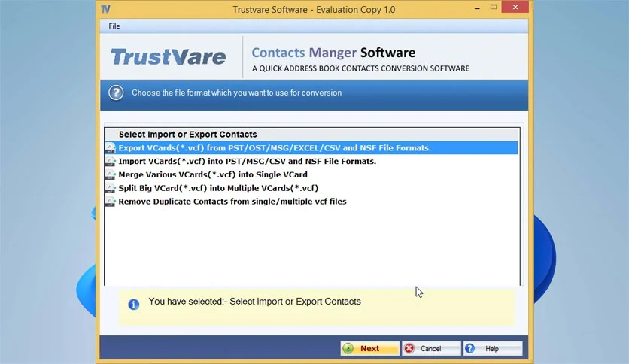This screenshot has height=364, width=629.
Task: Maximize the Trustvare Software window
Action: [494, 8]
